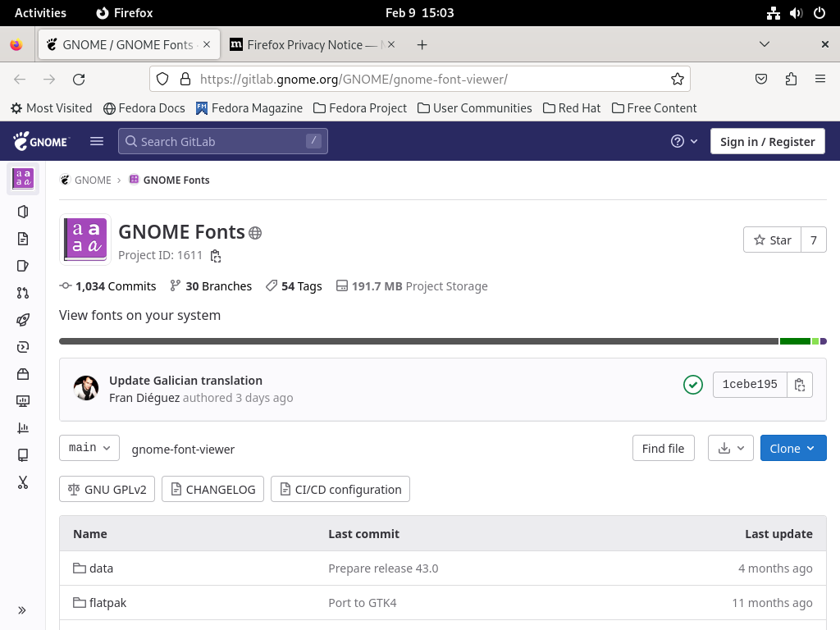The width and height of the screenshot is (840, 630).
Task: Focus the Search GitLab field
Action: pyautogui.click(x=223, y=141)
